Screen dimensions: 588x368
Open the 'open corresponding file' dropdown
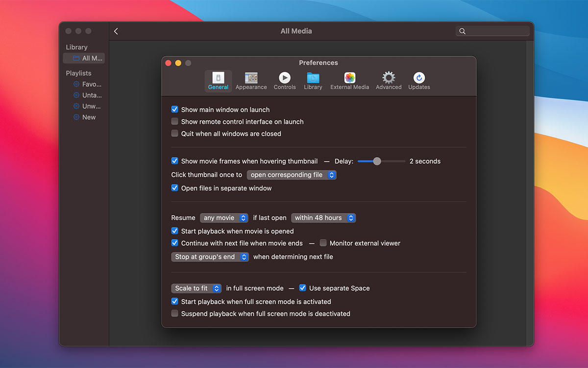292,175
